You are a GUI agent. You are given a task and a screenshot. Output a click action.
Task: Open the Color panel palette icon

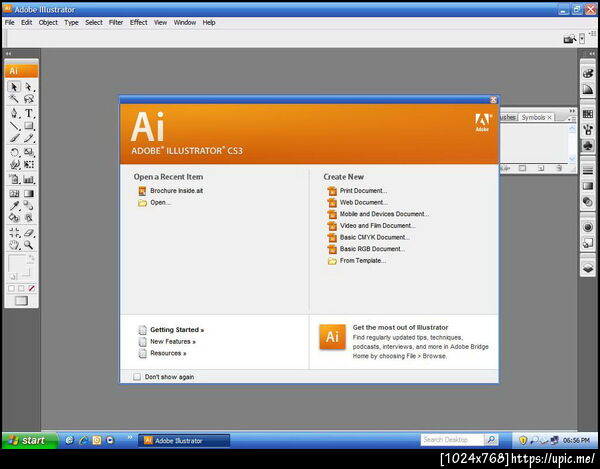pos(588,73)
